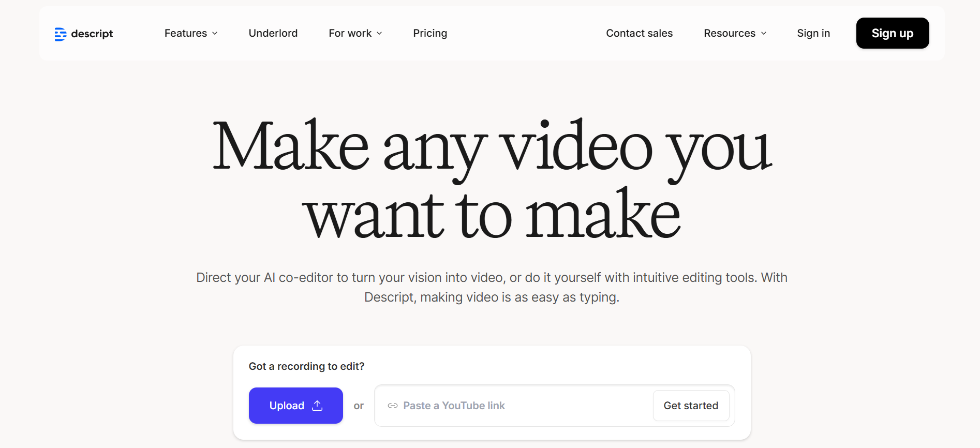
Task: Click the descript wordmark text
Action: [x=92, y=34]
